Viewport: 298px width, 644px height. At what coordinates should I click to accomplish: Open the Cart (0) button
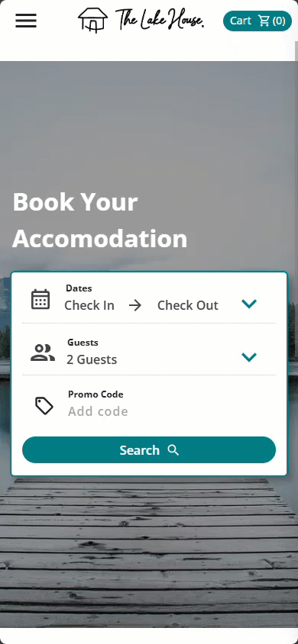pyautogui.click(x=258, y=21)
